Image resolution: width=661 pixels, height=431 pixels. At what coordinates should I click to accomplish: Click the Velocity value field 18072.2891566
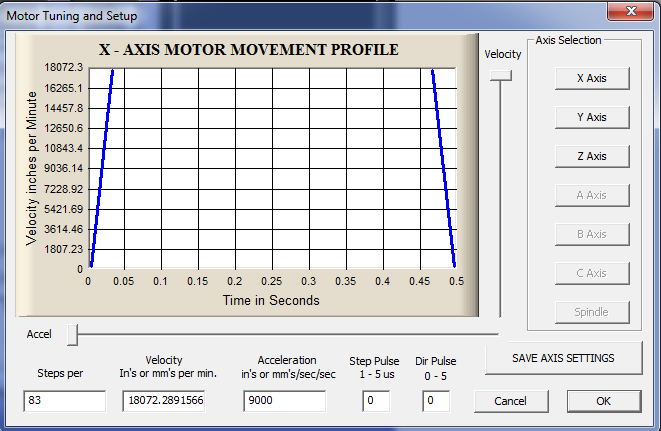[164, 401]
